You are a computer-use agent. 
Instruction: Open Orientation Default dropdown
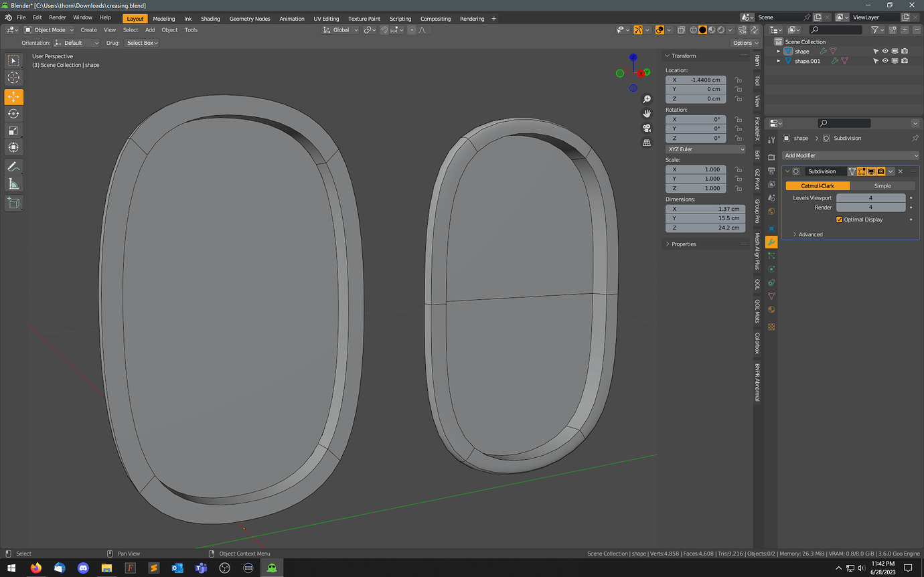coord(77,43)
